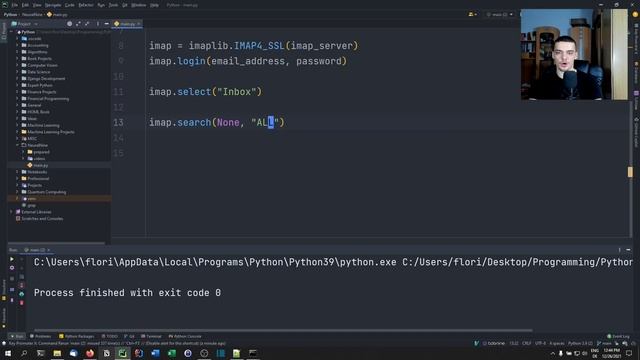Open the Run menu
This screenshot has width=640, height=360.
tap(101, 5)
